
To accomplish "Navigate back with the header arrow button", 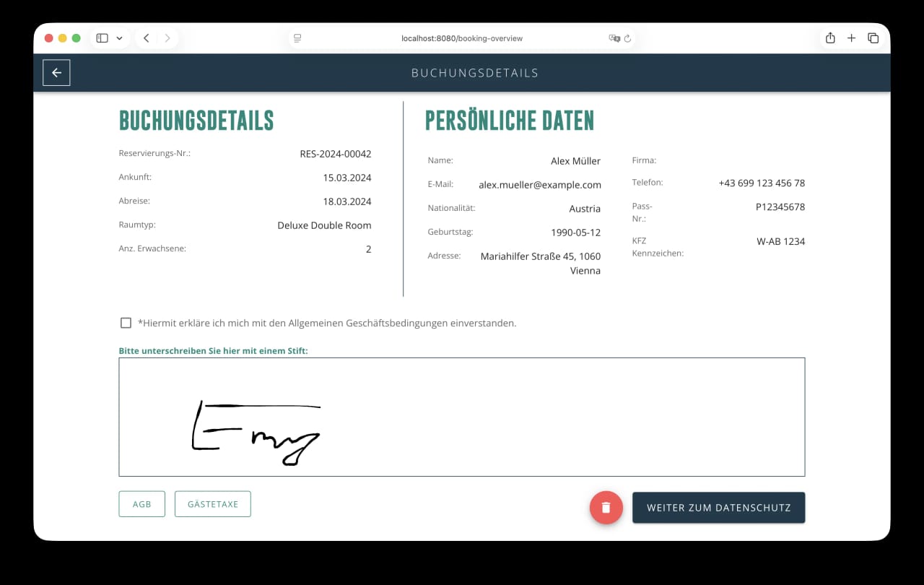I will click(x=56, y=72).
